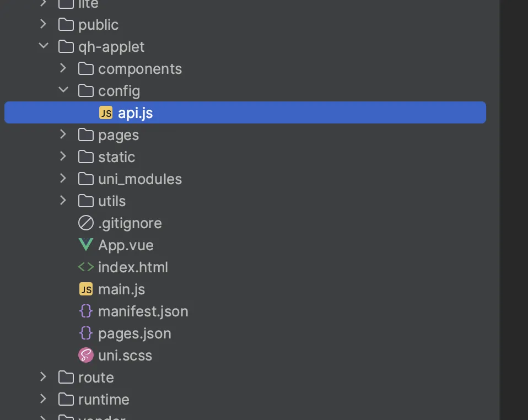Select the static folder
The height and width of the screenshot is (420, 528).
116,157
